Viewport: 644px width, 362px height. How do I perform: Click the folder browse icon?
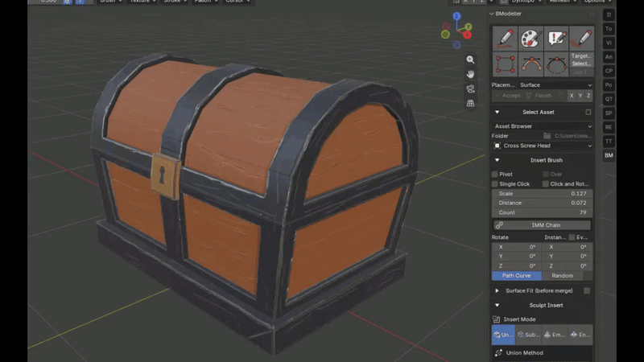click(x=547, y=136)
